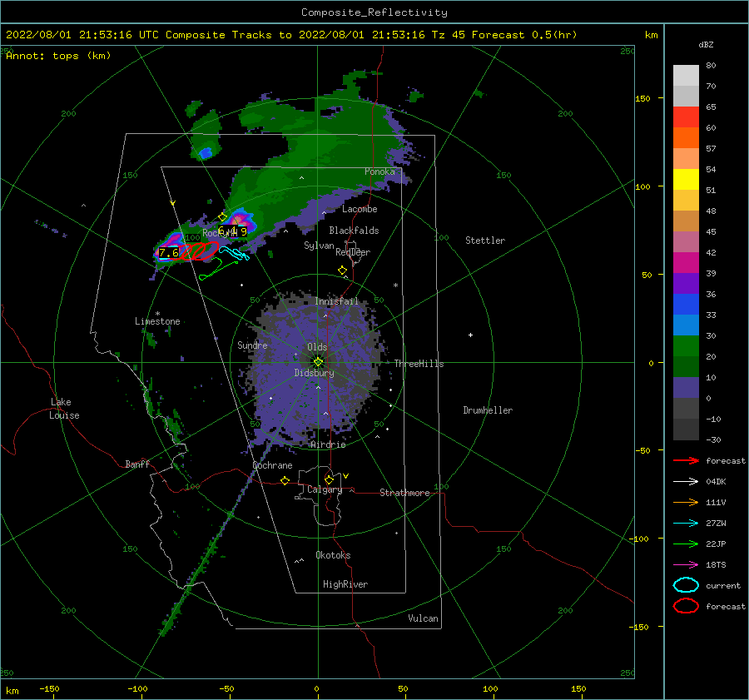749x700 pixels.
Task: Click the 6.4 storm top annotation
Action: (x=228, y=231)
